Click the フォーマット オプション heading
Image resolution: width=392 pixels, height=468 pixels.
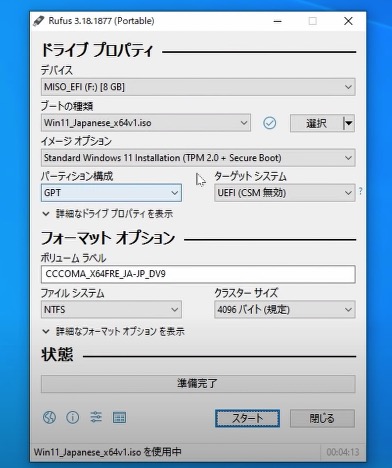click(108, 238)
